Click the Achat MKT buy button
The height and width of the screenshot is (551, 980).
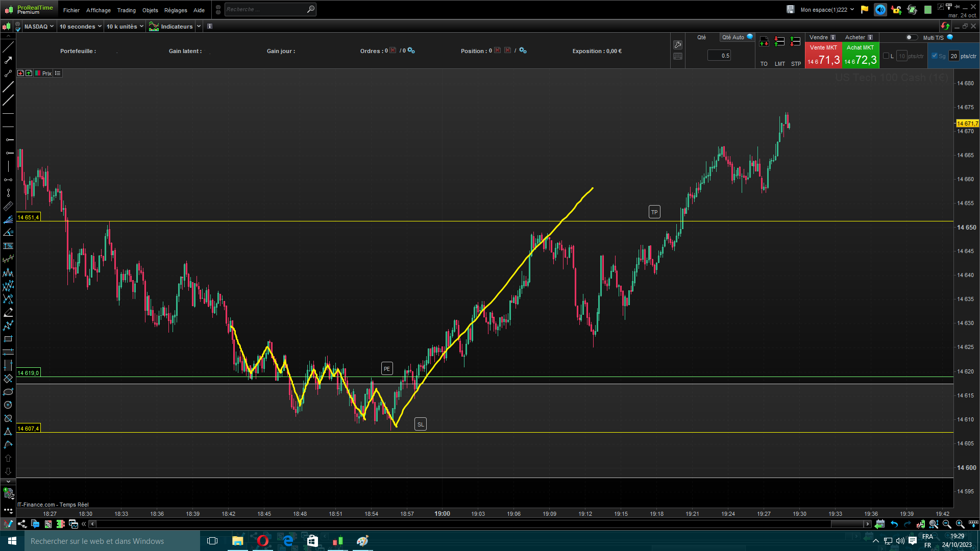coord(860,56)
